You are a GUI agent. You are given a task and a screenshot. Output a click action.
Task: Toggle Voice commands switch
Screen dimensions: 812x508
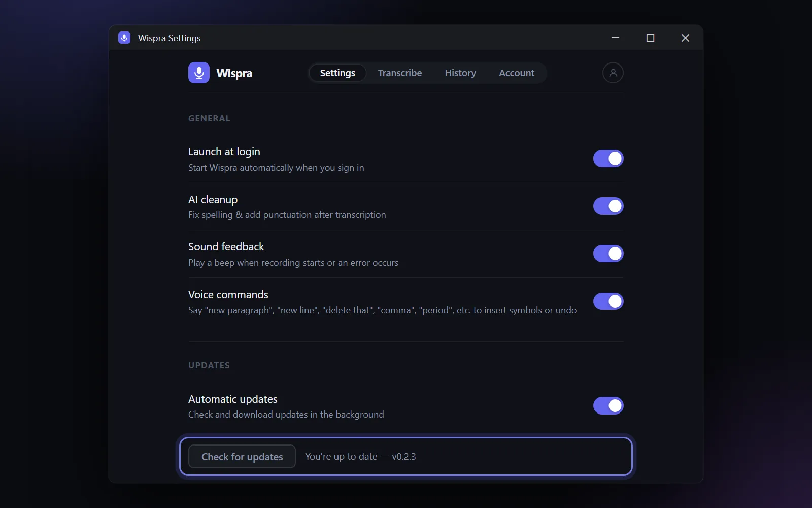click(x=608, y=301)
